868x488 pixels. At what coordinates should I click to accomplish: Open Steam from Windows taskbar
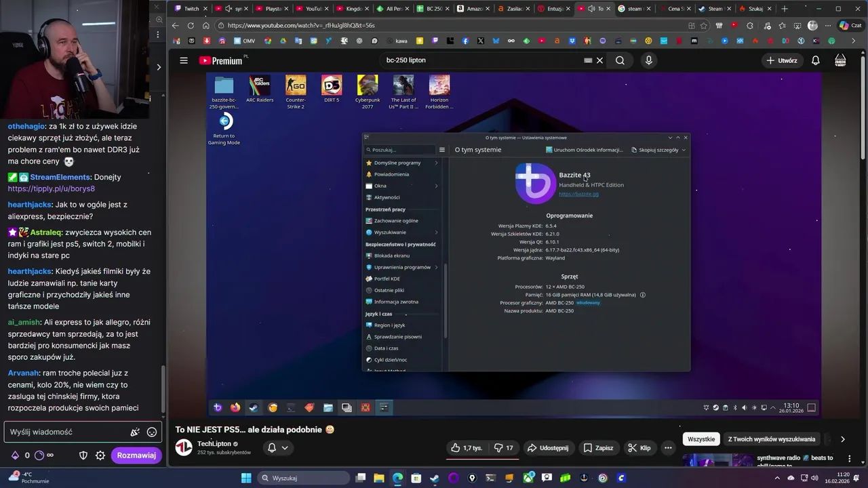[434, 478]
